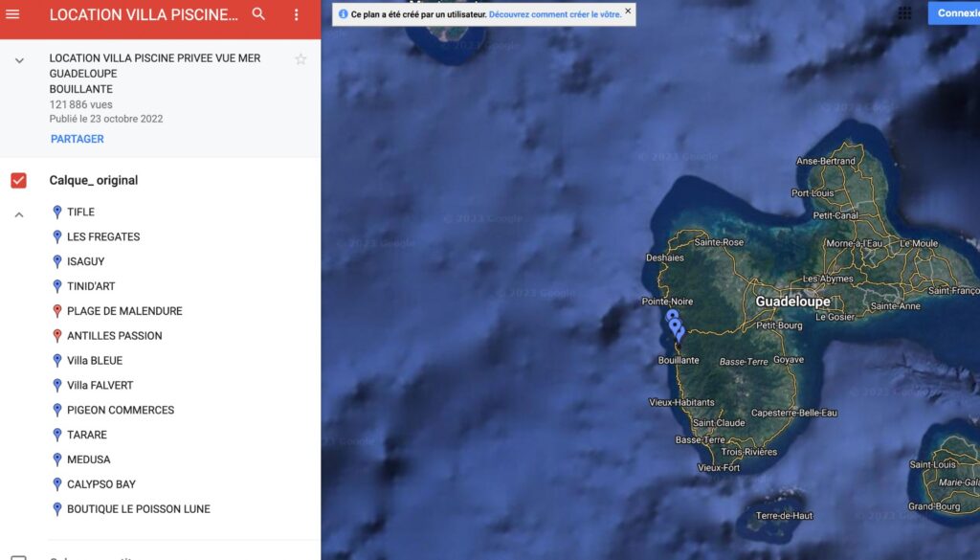Click the Anse-Bertrand label on map
980x560 pixels.
[x=826, y=161]
